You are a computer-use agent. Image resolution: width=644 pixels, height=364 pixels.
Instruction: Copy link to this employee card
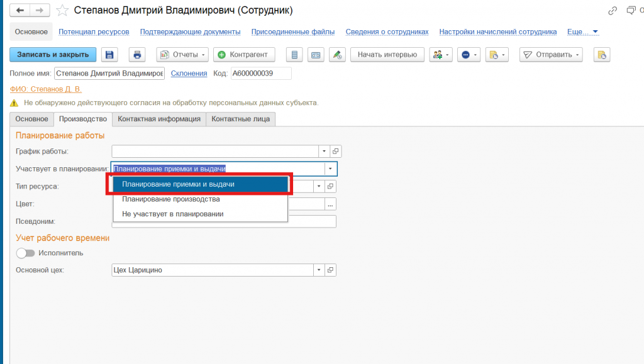point(613,11)
